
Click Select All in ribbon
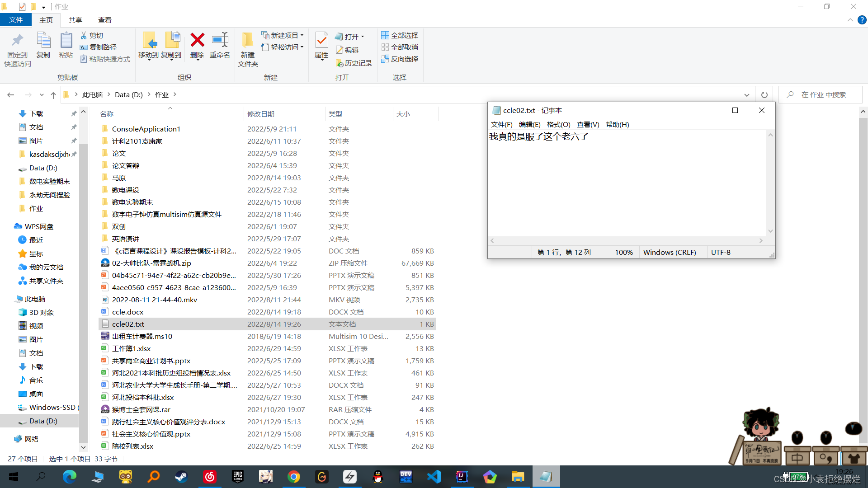click(400, 35)
